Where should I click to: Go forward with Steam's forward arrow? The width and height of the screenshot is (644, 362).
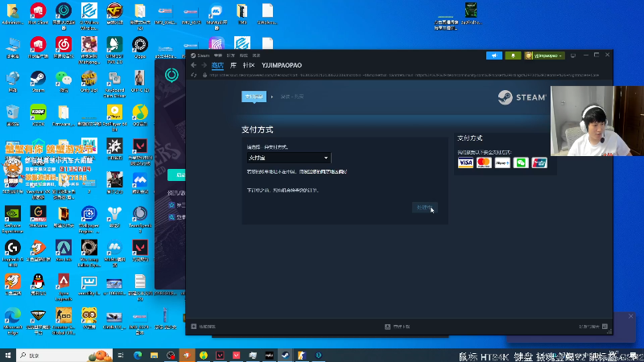click(x=204, y=65)
